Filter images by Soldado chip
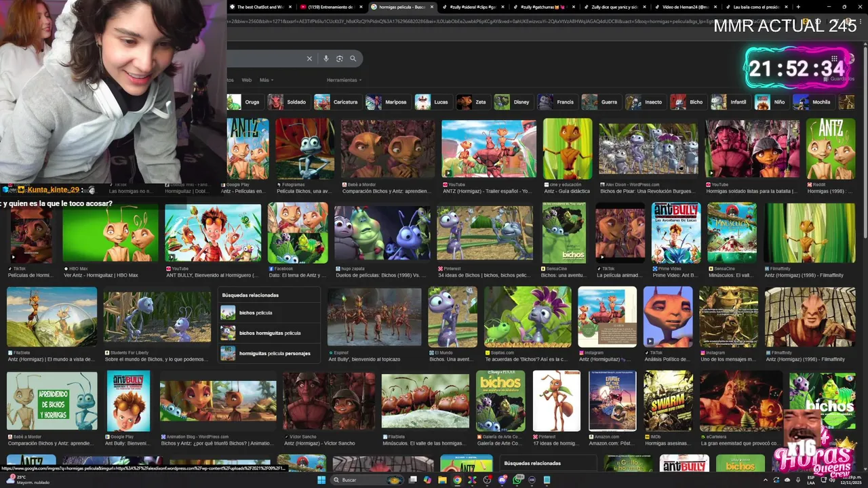Image resolution: width=868 pixels, height=488 pixels. click(x=288, y=102)
